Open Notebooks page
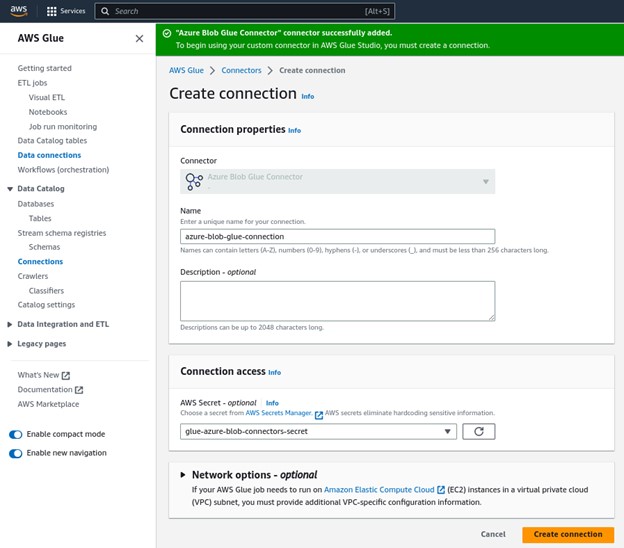This screenshot has width=624, height=548. coord(48,112)
